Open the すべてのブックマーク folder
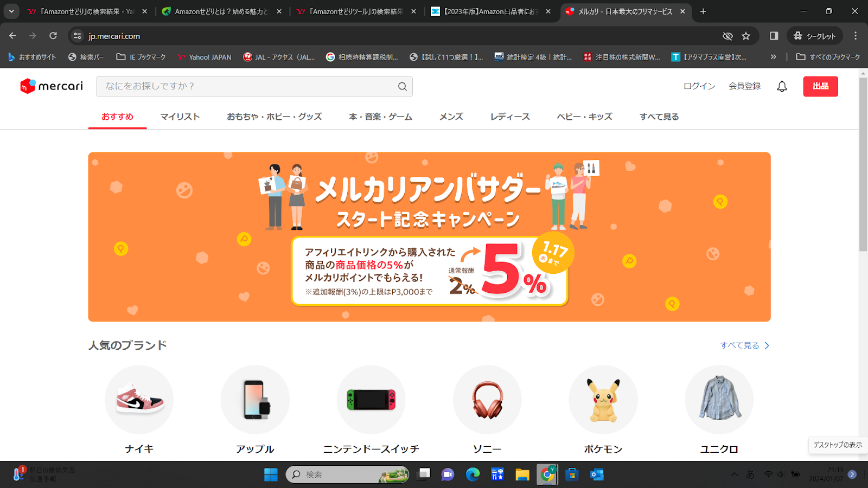Screen dimensions: 868x488 point(828,57)
